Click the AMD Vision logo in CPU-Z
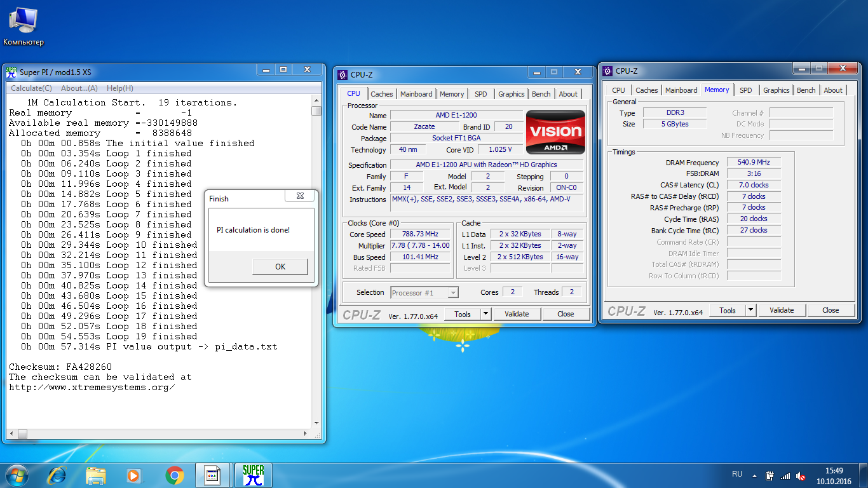This screenshot has height=488, width=868. [x=555, y=132]
